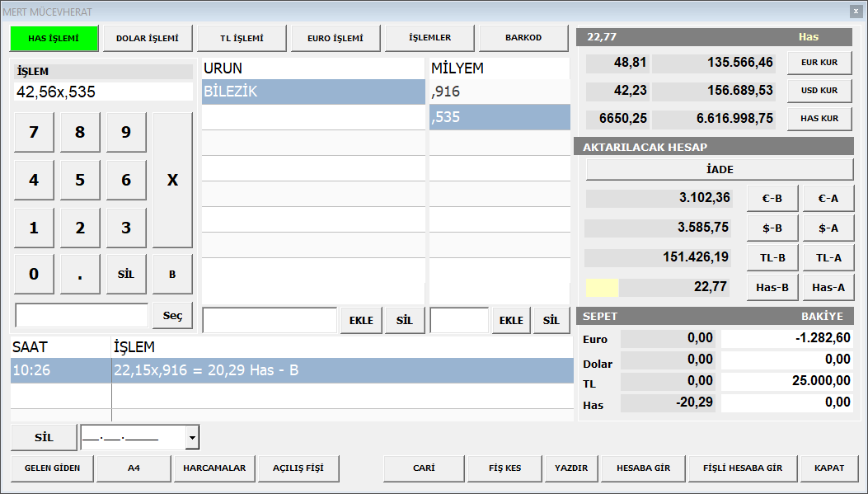Select the ,916 milyem value
868x494 pixels.
click(499, 92)
